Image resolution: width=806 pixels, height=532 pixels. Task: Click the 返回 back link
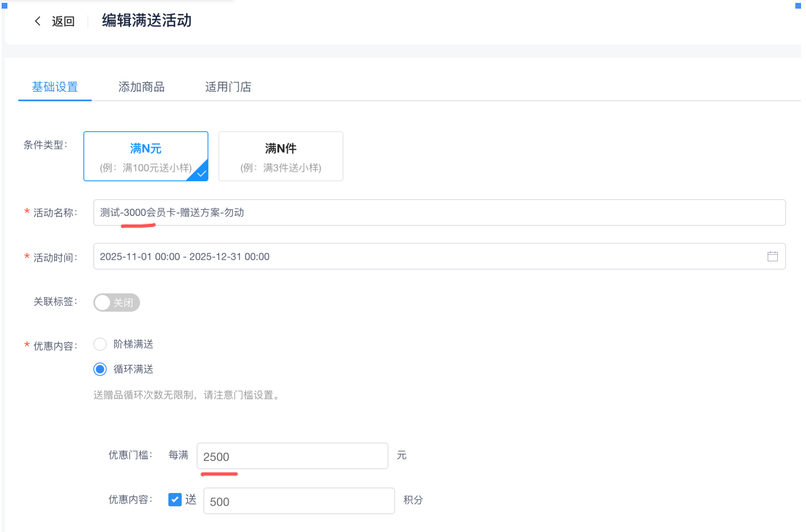(x=63, y=21)
